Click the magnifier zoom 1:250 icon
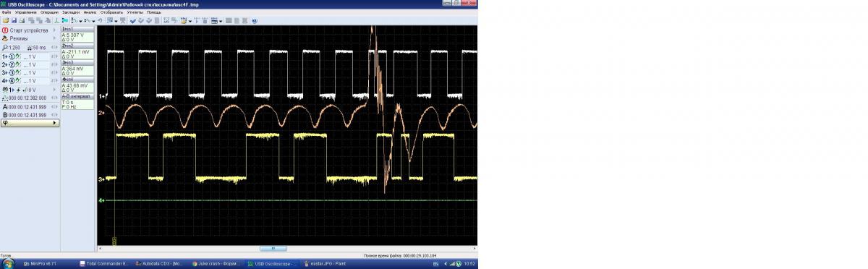 click(5, 47)
